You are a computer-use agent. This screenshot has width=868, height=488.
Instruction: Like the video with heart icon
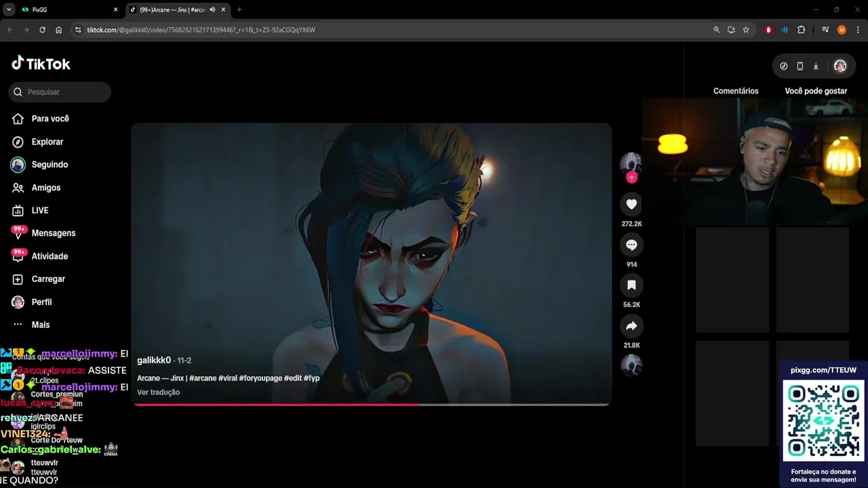click(631, 204)
